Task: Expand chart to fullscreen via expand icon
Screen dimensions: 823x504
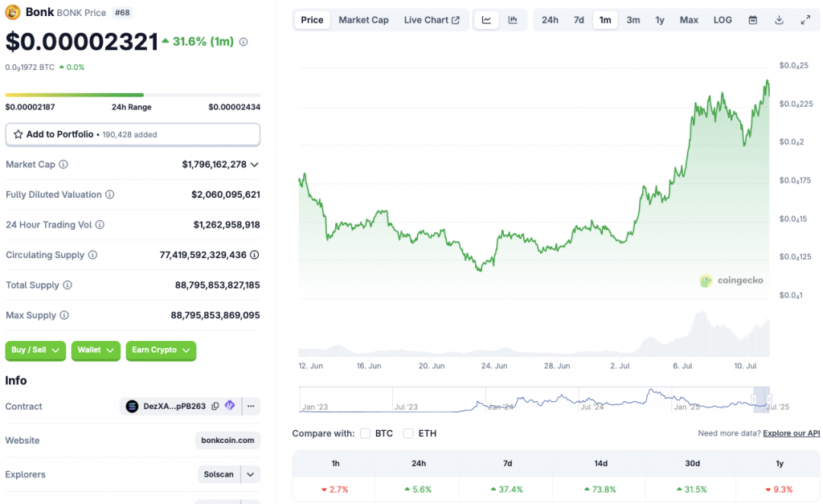Action: (x=806, y=19)
